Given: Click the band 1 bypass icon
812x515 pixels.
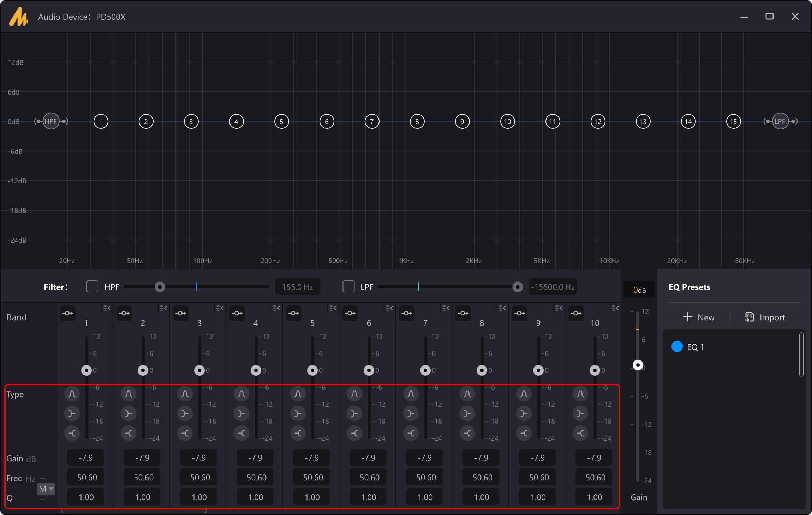Looking at the screenshot, I should click(x=68, y=313).
